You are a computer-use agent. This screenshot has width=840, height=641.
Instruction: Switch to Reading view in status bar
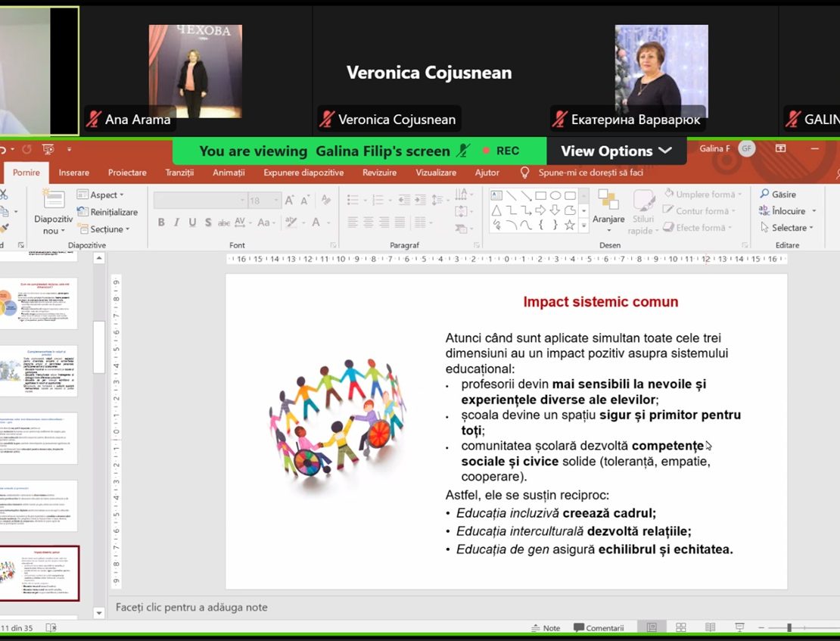coord(710,627)
